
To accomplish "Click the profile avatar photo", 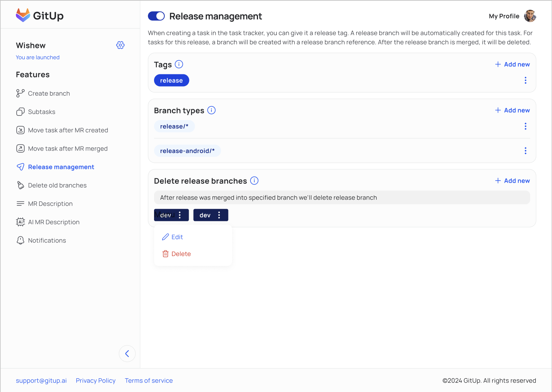I will (x=530, y=16).
